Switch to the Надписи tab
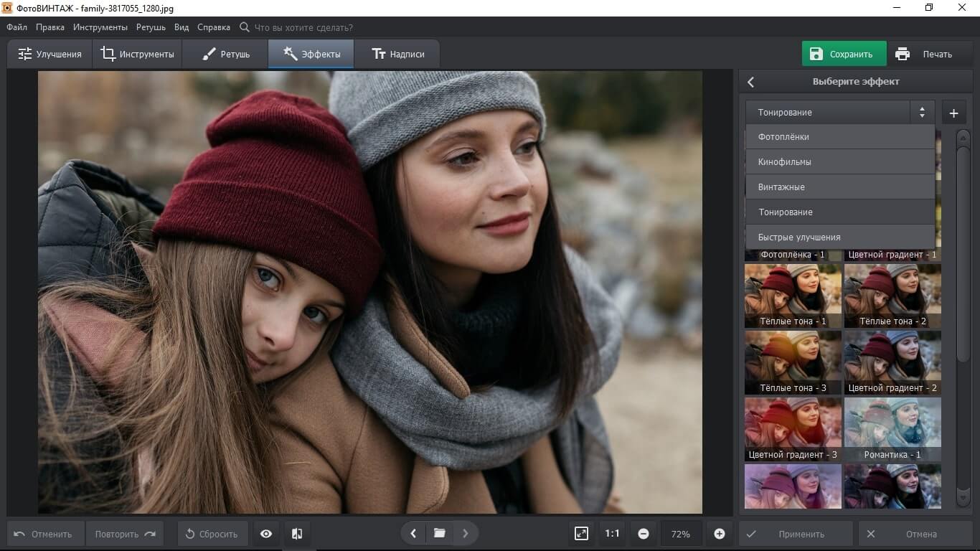 tap(397, 54)
